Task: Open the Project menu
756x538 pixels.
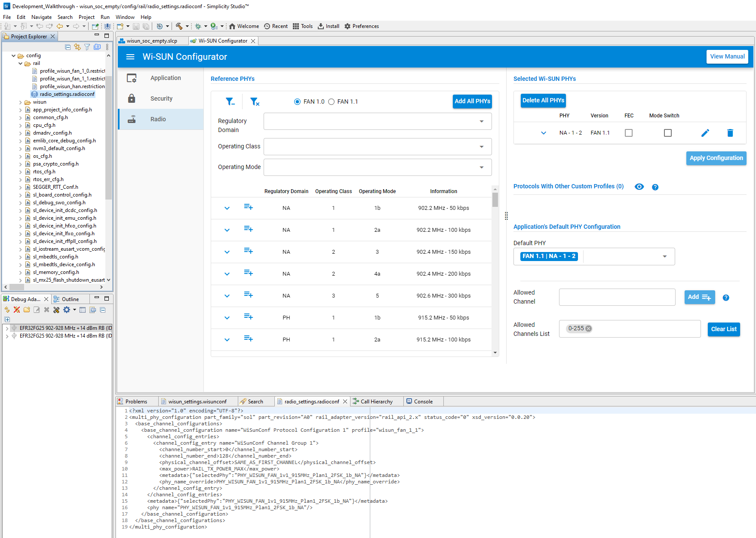Action: [x=86, y=17]
